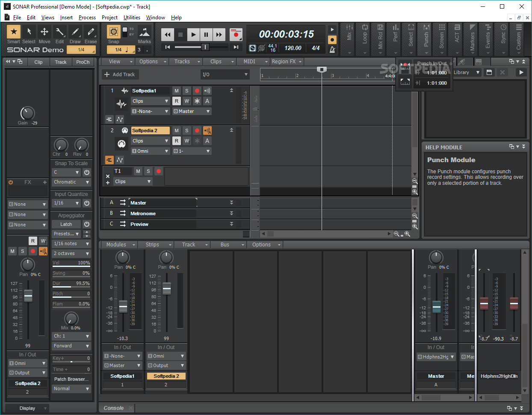Open the Markers module
This screenshot has width=532, height=415.
pos(472,39)
